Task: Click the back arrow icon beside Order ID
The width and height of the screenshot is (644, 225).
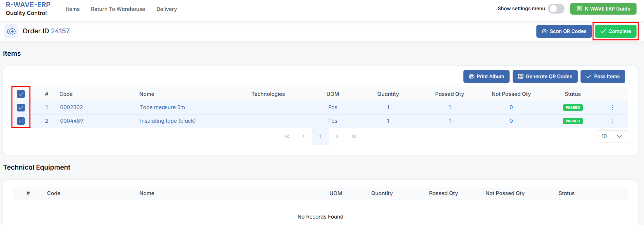Action: (x=11, y=31)
